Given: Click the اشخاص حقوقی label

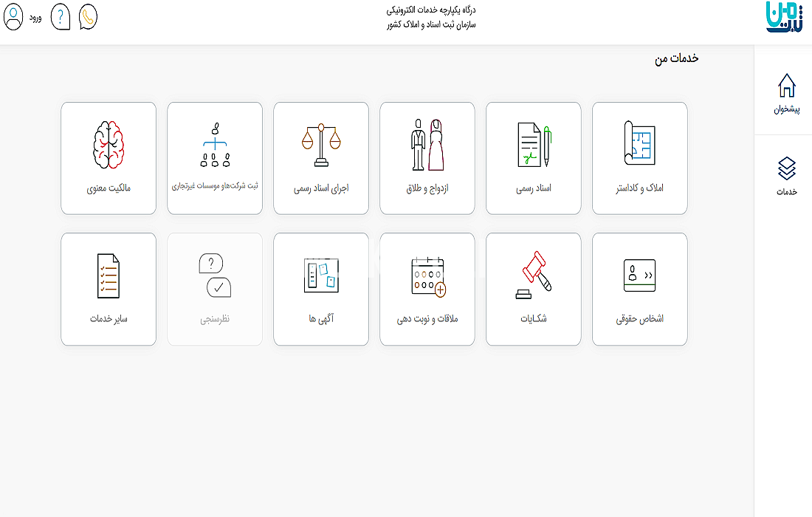Looking at the screenshot, I should coord(639,319).
